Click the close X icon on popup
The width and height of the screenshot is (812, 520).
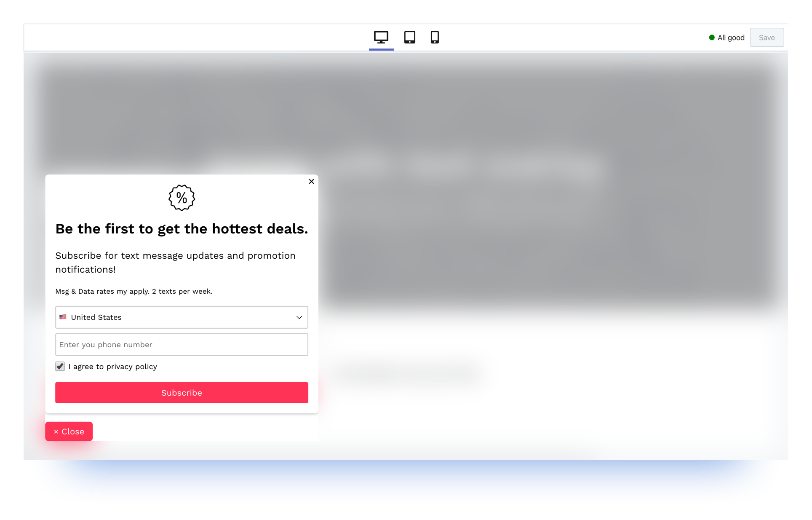(x=311, y=181)
